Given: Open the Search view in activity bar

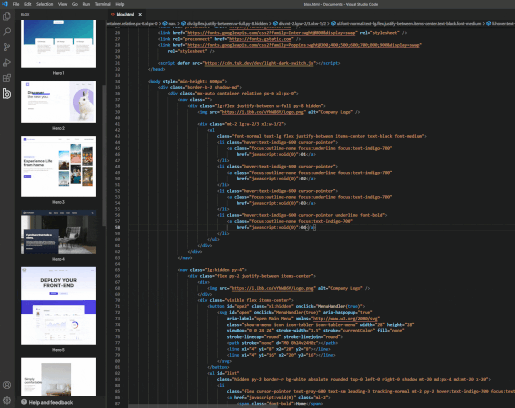Looking at the screenshot, I should [x=7, y=32].
